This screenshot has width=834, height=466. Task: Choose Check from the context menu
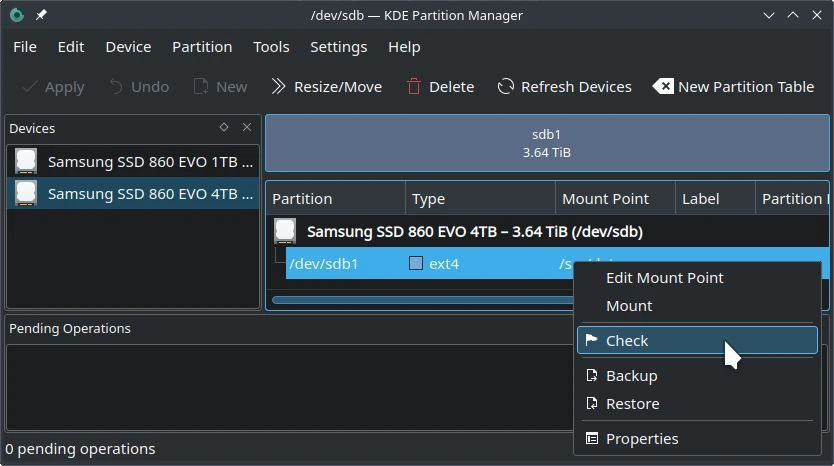pos(627,341)
